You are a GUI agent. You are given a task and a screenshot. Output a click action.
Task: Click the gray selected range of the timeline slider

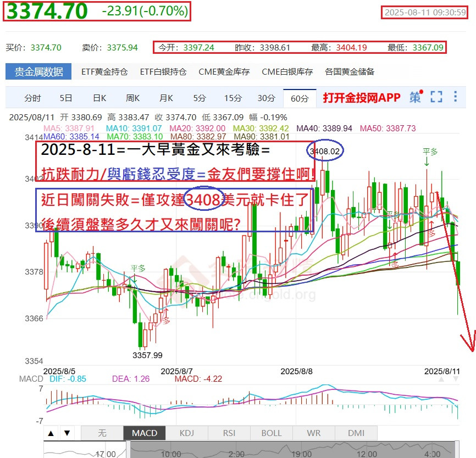(x=292, y=450)
